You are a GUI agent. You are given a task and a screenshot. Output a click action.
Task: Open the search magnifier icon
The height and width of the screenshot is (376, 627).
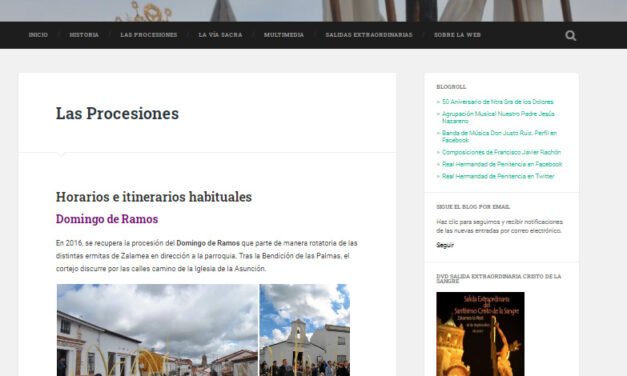click(x=571, y=36)
